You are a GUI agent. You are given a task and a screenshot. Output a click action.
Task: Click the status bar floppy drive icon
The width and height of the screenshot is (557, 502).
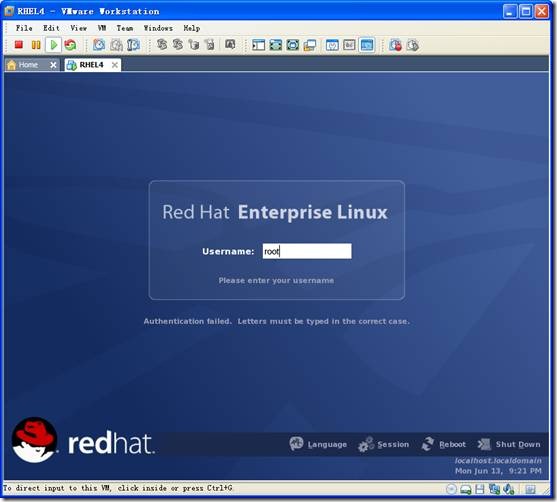(480, 489)
